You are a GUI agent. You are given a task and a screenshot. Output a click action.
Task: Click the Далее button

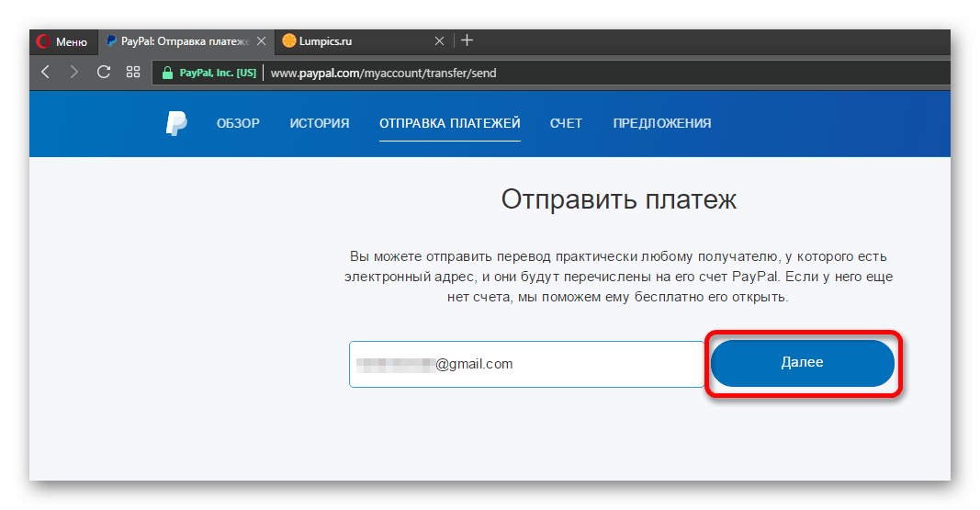tap(803, 363)
